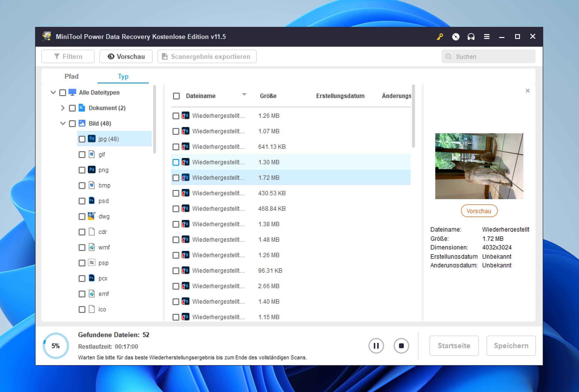Check the 430.53 KB file checkbox
Image resolution: width=579 pixels, height=392 pixels.
tap(176, 193)
